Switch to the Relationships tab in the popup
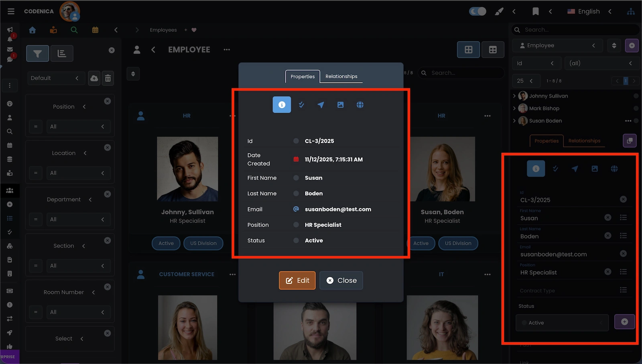The width and height of the screenshot is (642, 364). (x=341, y=76)
